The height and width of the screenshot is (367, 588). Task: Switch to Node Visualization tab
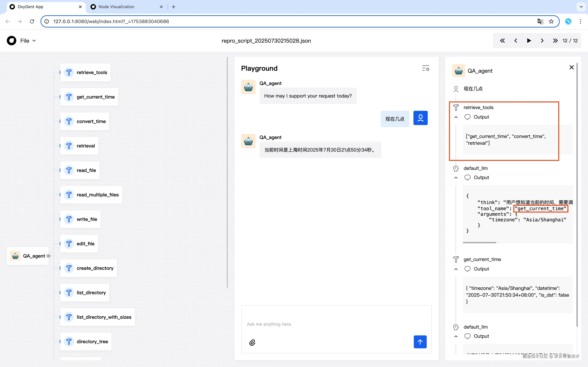pos(116,7)
